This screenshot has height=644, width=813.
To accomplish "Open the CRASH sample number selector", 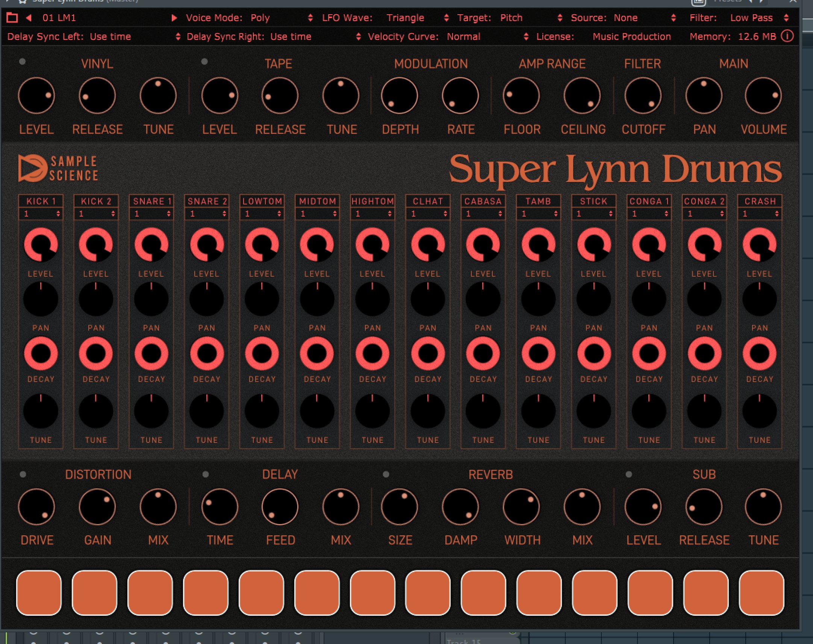I will [760, 214].
